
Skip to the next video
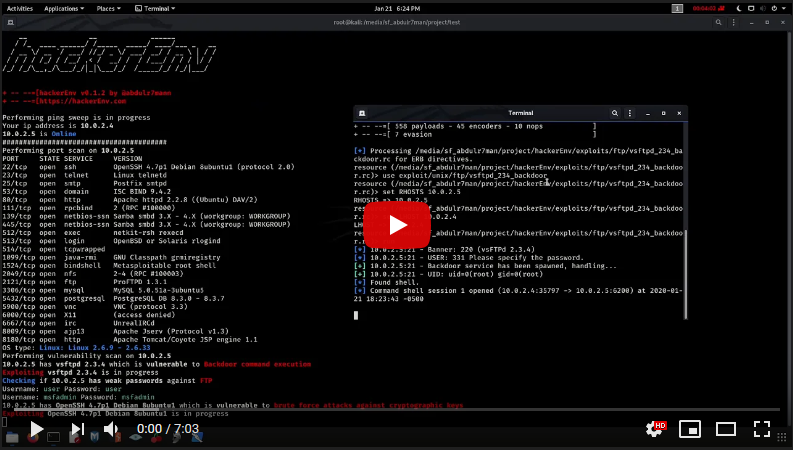[x=77, y=429]
